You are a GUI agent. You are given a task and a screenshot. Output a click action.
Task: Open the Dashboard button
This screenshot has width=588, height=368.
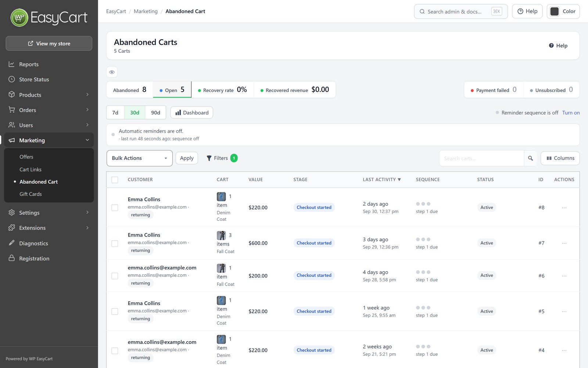(191, 113)
